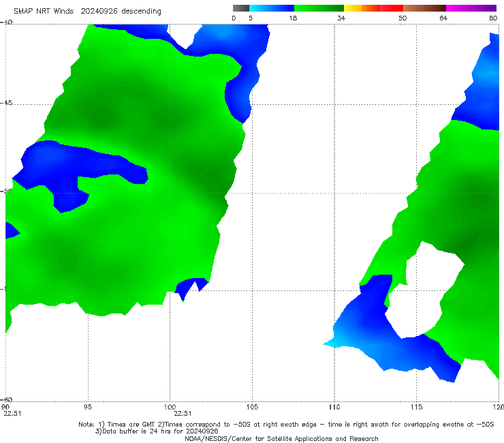
Task: Select the longitude label "105"
Action: click(x=252, y=407)
